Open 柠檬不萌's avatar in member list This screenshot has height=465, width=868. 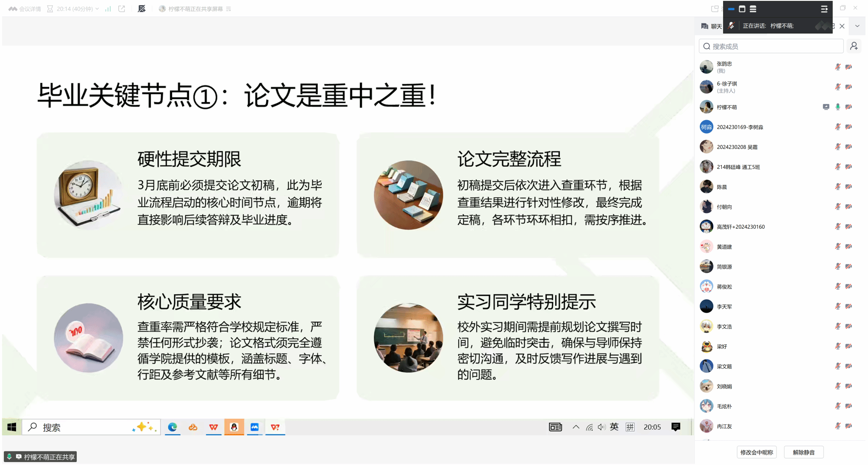tap(707, 107)
